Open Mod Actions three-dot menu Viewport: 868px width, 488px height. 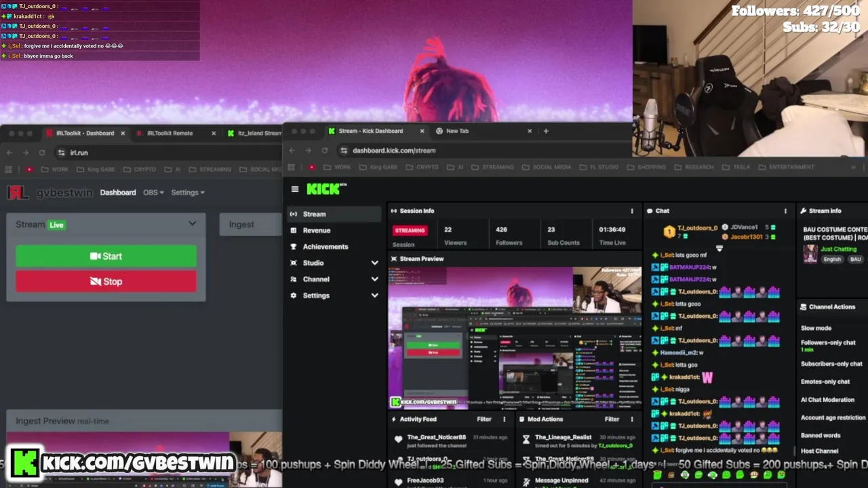coord(632,420)
